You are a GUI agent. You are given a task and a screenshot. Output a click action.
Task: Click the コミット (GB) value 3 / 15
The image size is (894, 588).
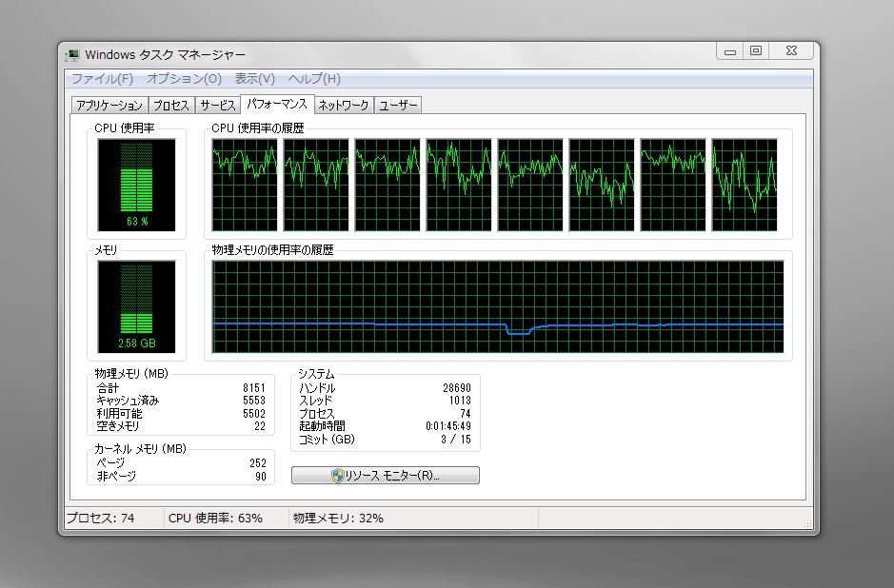tap(455, 440)
